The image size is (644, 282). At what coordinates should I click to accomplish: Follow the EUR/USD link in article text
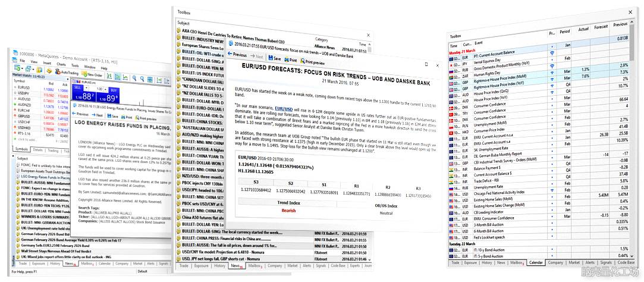[284, 109]
